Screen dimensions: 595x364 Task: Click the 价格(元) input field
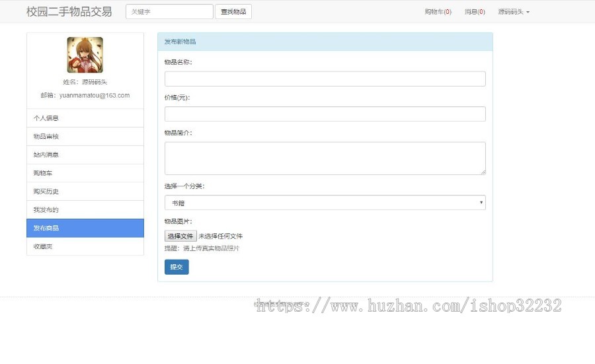click(325, 114)
